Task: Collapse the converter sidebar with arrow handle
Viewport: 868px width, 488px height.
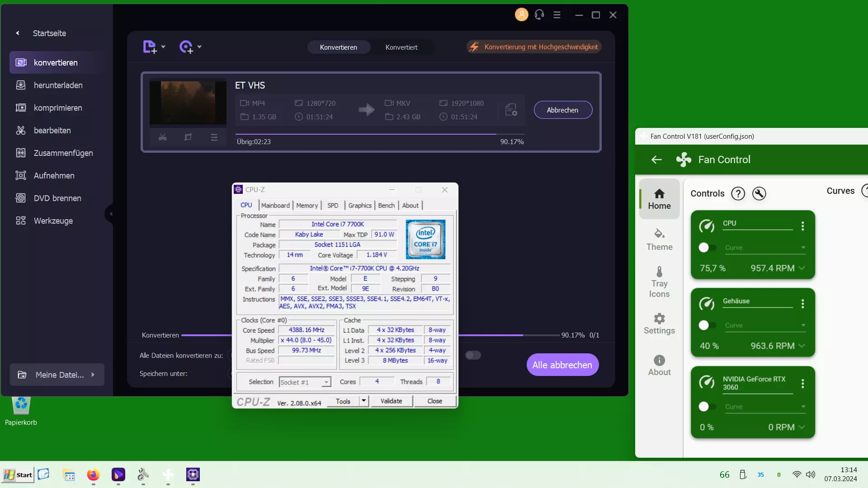Action: (x=110, y=214)
